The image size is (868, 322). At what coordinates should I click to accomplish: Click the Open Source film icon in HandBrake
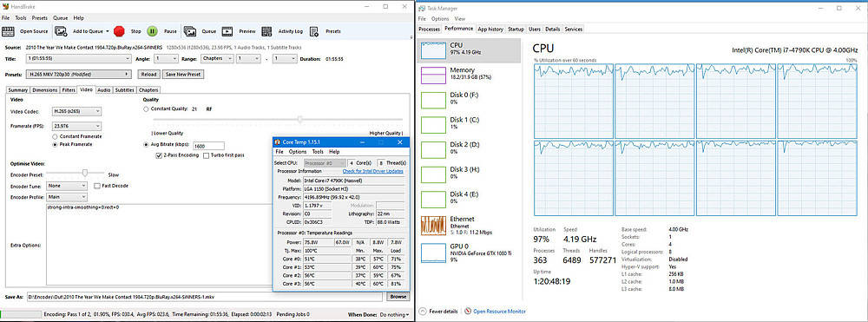[8, 31]
